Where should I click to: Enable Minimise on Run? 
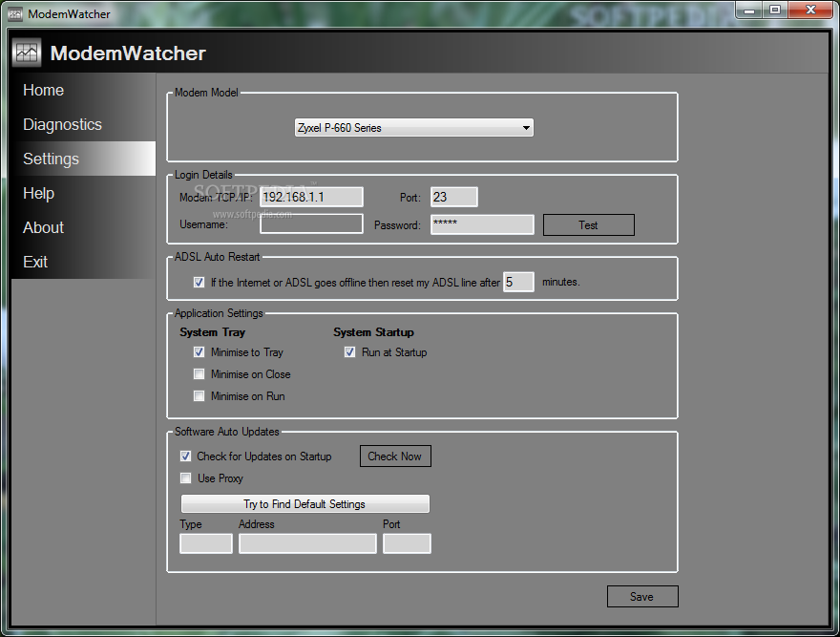199,396
